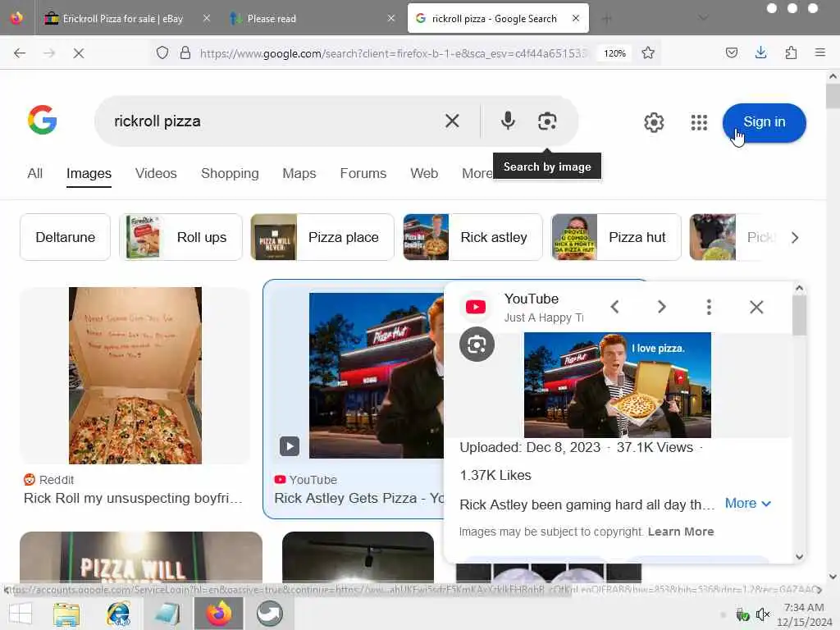Open the Firefox hamburger application menu

[820, 52]
